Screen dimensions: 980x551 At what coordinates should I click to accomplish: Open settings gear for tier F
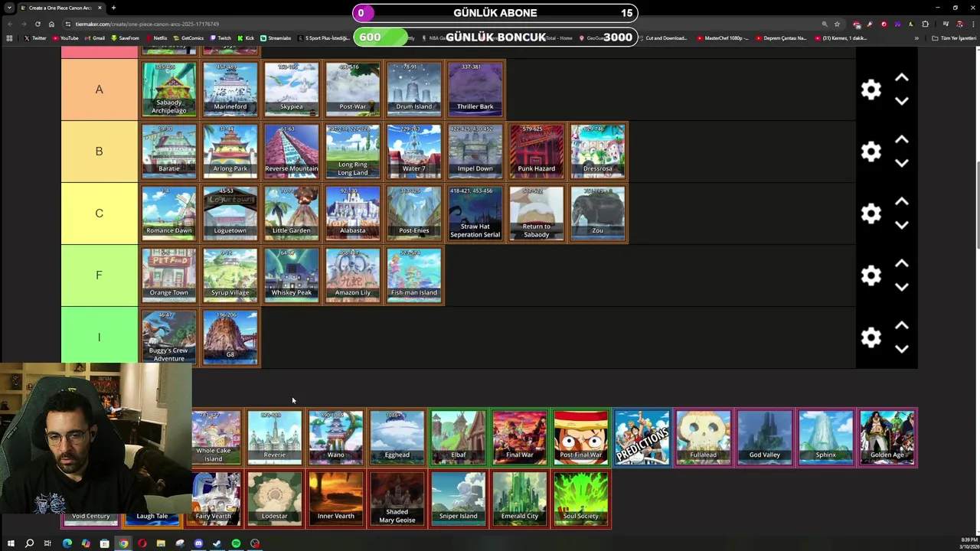871,275
